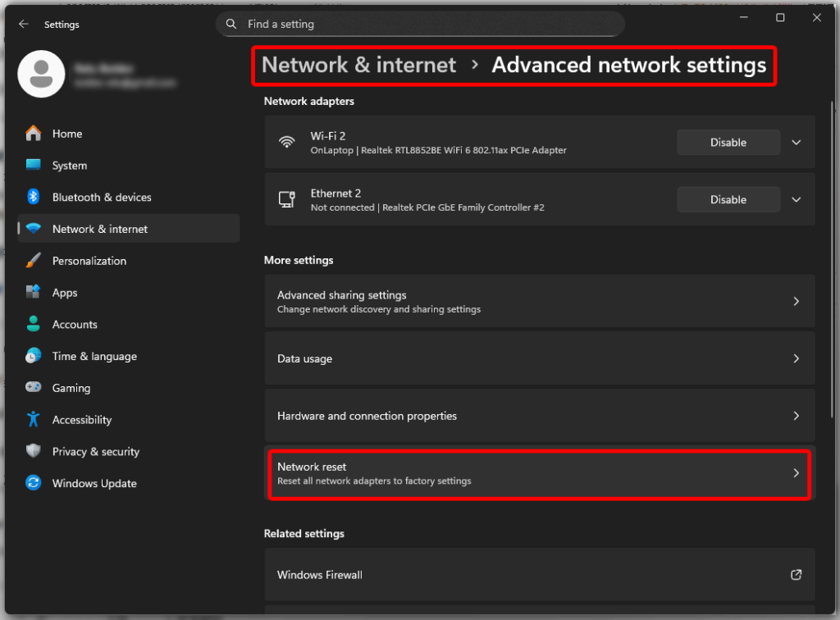Open Apps settings

(129, 292)
